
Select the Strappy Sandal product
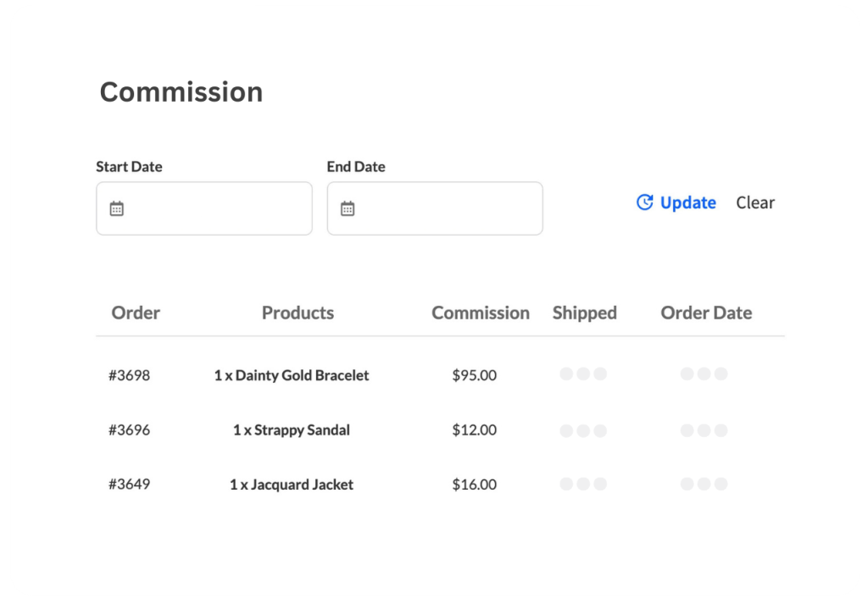tap(292, 429)
